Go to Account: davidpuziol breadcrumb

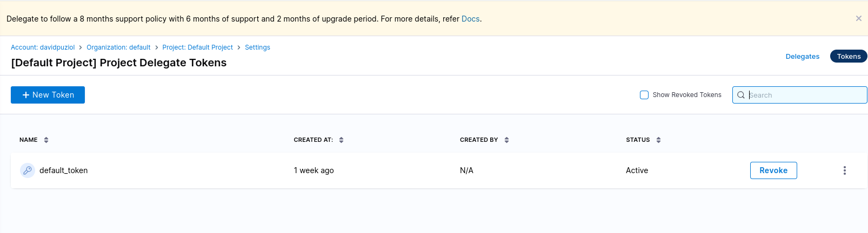pyautogui.click(x=43, y=47)
